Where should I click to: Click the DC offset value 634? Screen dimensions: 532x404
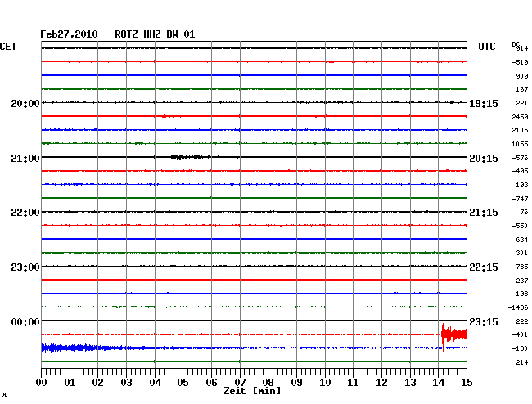pyautogui.click(x=522, y=240)
